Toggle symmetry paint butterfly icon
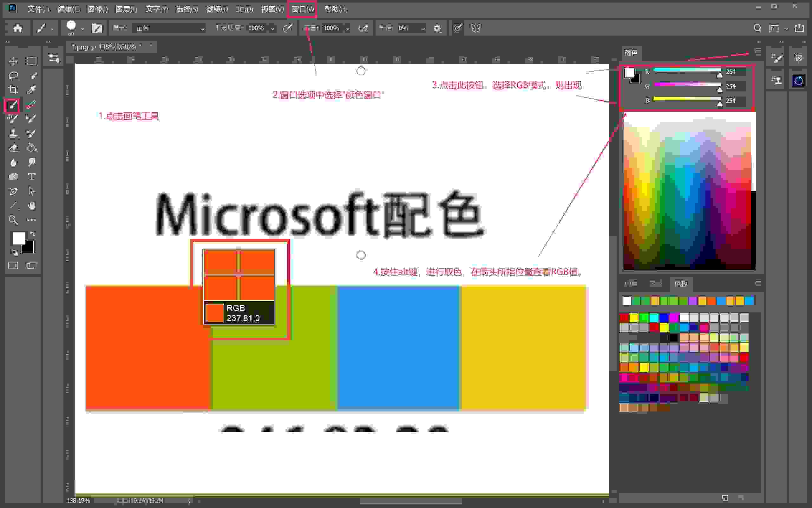The height and width of the screenshot is (508, 812). click(x=476, y=28)
